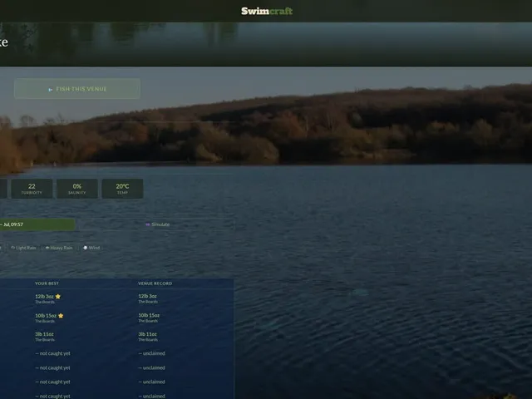This screenshot has height=399, width=532.
Task: Click the Venue Record column header
Action: [155, 283]
